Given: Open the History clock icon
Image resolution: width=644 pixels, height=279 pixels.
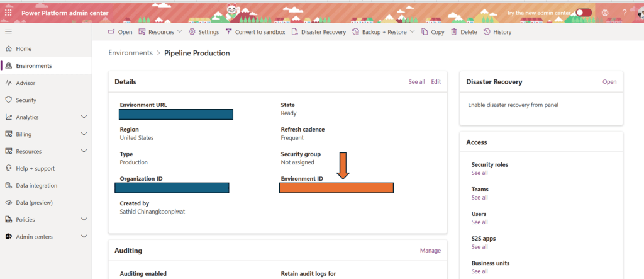Looking at the screenshot, I should point(487,32).
